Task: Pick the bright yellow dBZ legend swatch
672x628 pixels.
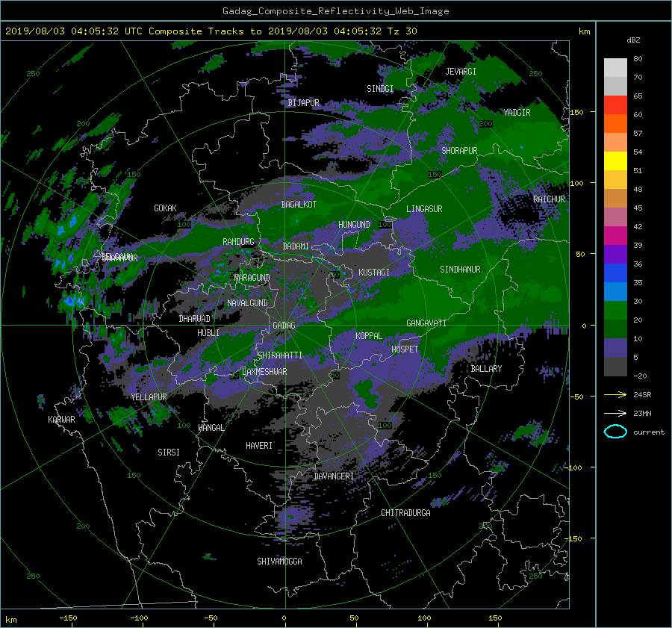Action: pos(615,161)
